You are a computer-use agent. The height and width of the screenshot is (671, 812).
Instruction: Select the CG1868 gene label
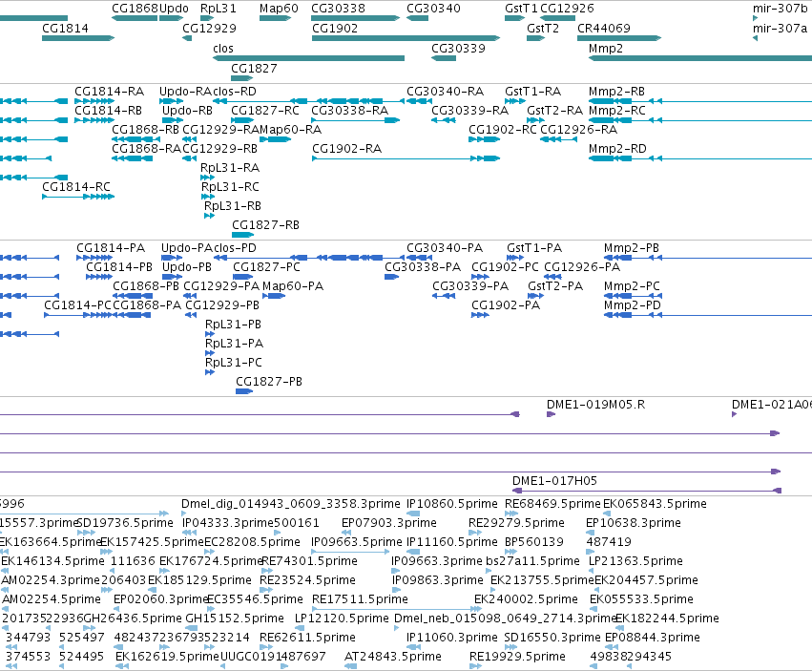click(x=135, y=9)
